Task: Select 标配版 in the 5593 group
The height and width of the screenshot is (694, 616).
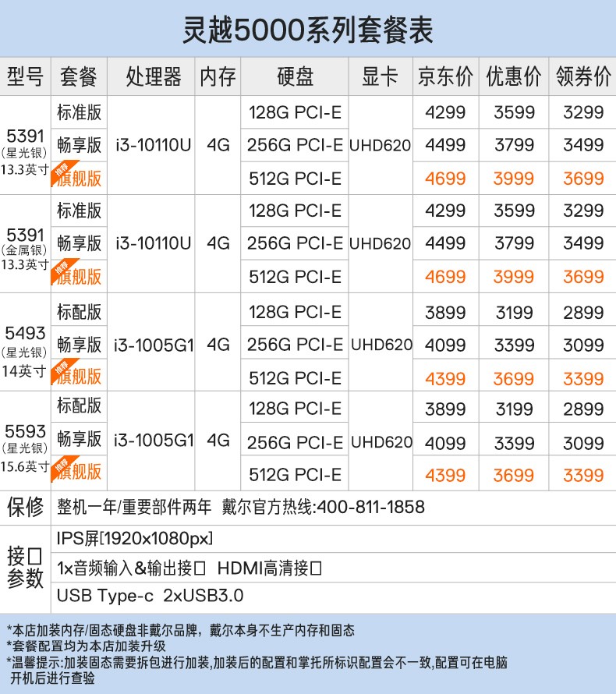Action: (80, 405)
